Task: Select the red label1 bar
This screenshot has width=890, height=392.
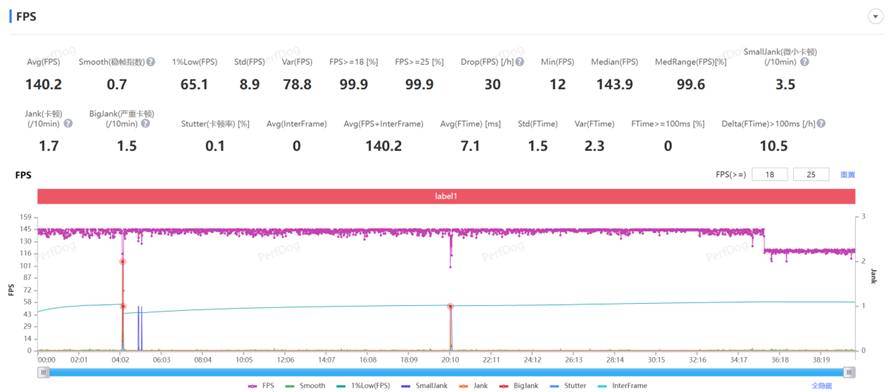Action: pyautogui.click(x=446, y=196)
